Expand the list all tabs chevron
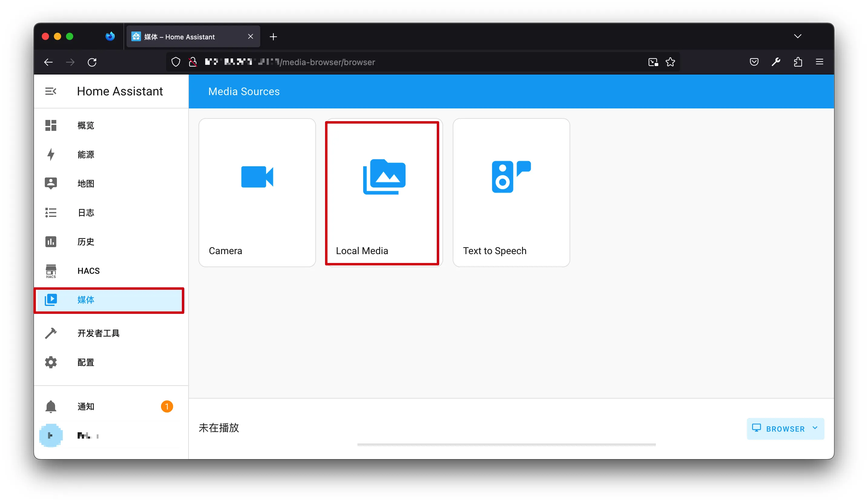The image size is (868, 504). pyautogui.click(x=798, y=36)
